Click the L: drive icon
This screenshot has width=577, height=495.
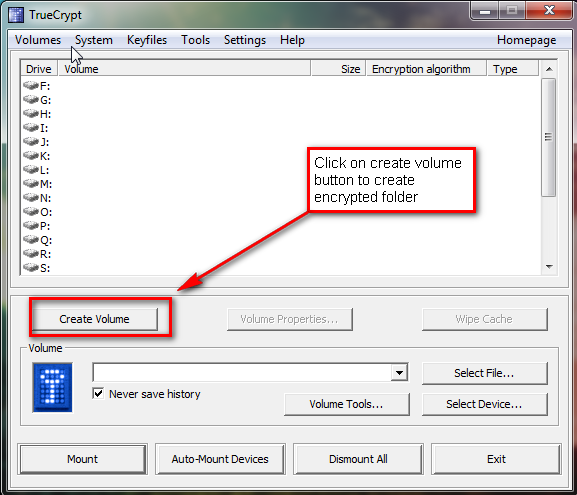point(31,170)
